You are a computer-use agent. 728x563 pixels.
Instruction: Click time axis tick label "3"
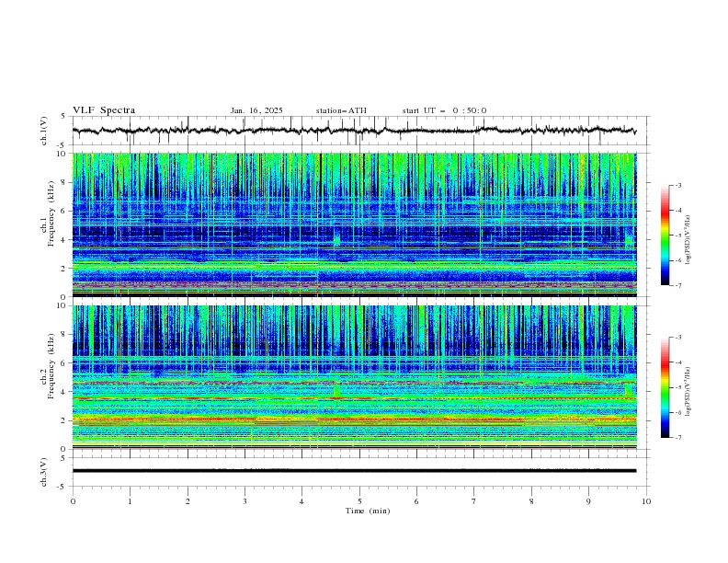tap(245, 501)
